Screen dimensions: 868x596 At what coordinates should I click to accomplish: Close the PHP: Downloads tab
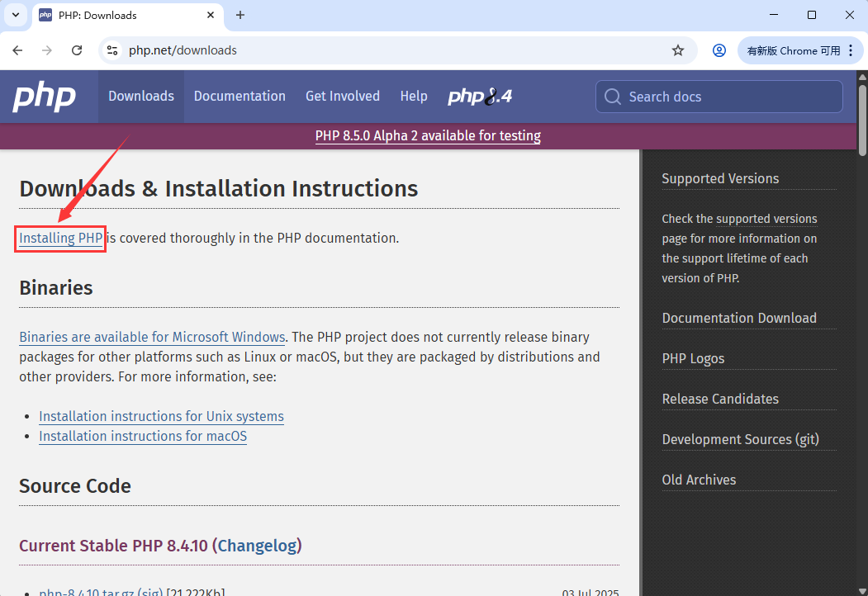click(211, 15)
